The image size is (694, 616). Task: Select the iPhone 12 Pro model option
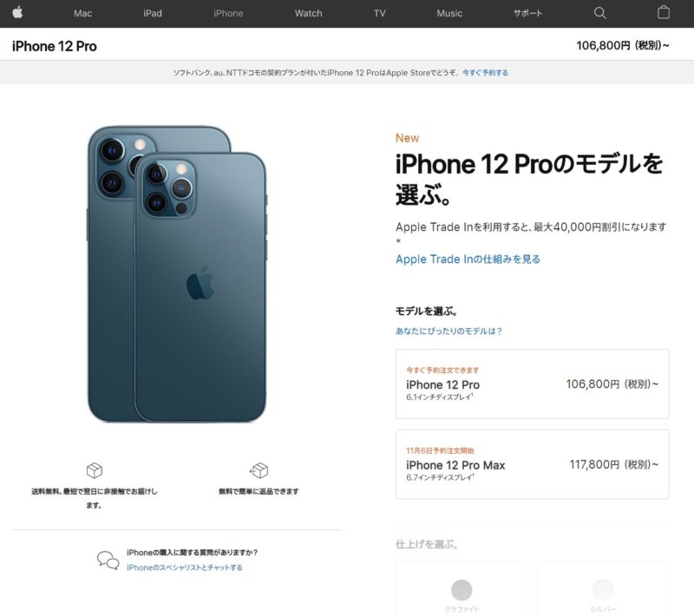532,383
